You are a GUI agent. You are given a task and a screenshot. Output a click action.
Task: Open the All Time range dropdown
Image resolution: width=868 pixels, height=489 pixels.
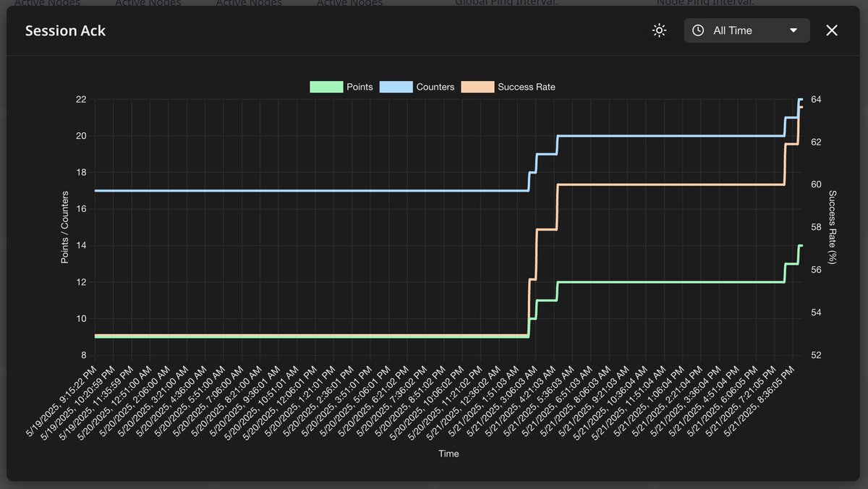[746, 30]
